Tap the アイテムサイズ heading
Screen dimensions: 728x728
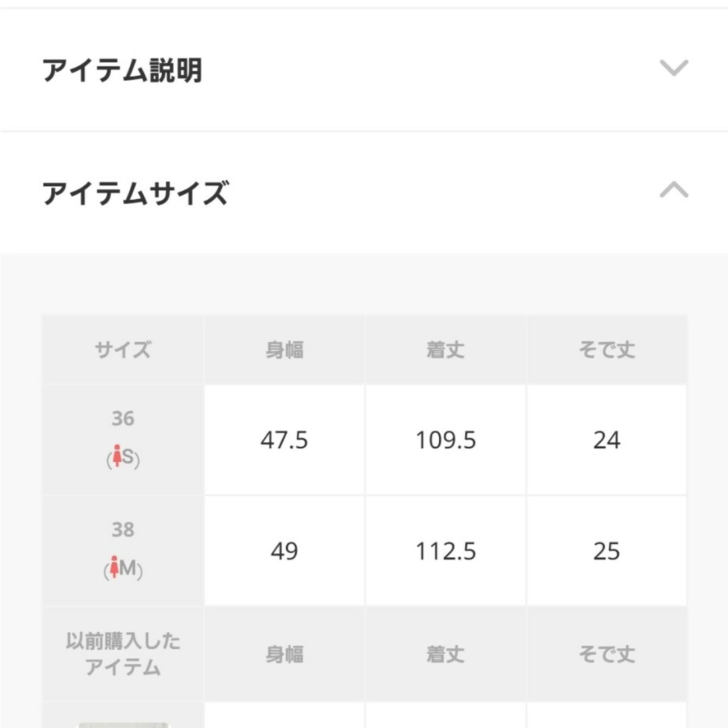pos(135,193)
